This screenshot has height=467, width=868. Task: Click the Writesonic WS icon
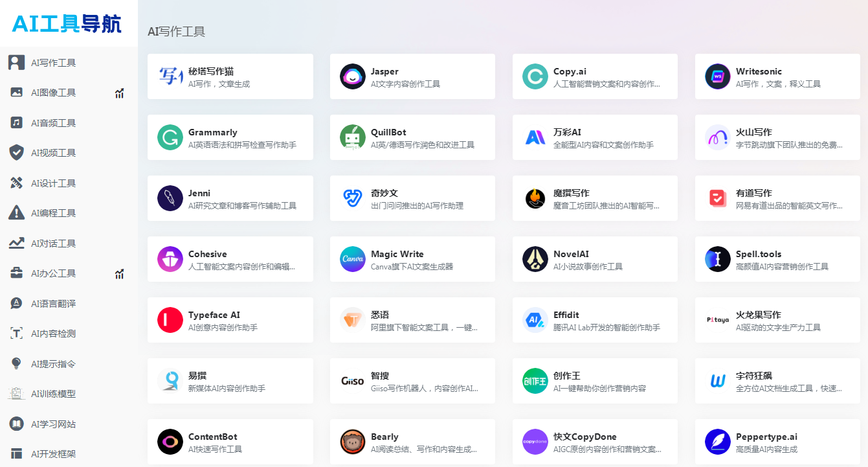[718, 76]
